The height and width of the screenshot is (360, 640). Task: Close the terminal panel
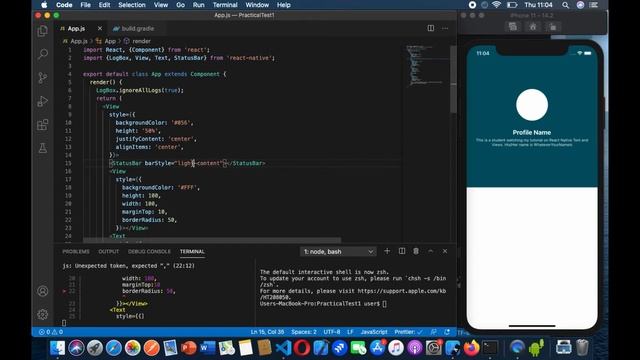(445, 251)
